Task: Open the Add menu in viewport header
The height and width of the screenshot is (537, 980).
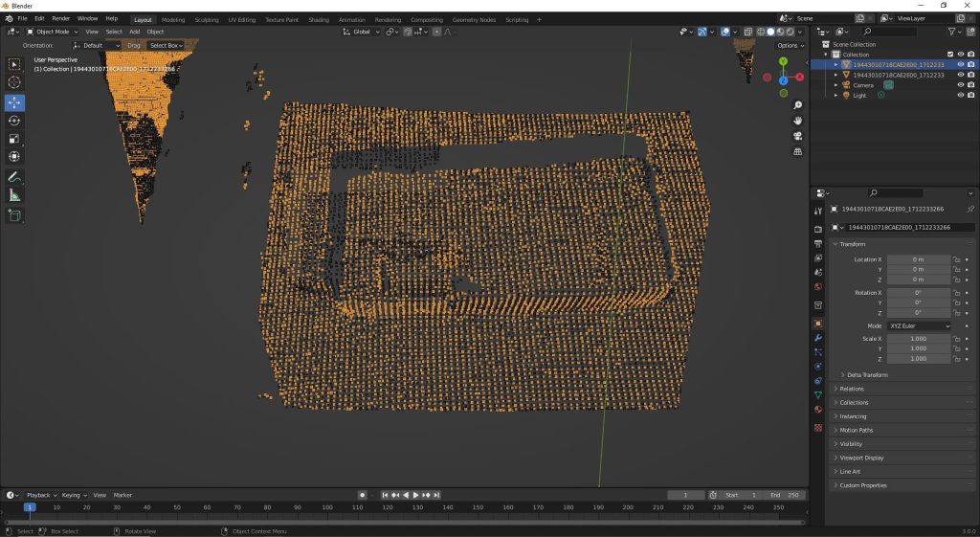Action: pos(134,32)
